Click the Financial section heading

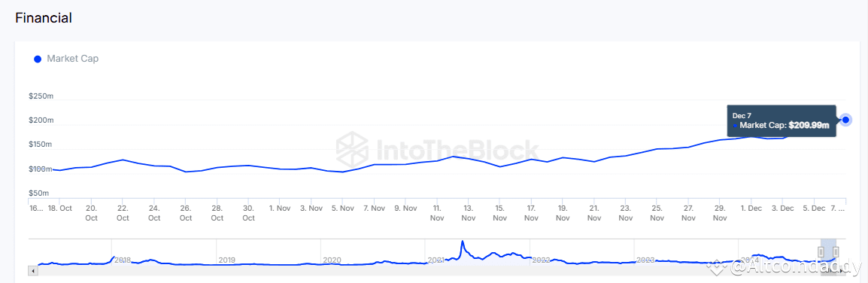point(44,18)
